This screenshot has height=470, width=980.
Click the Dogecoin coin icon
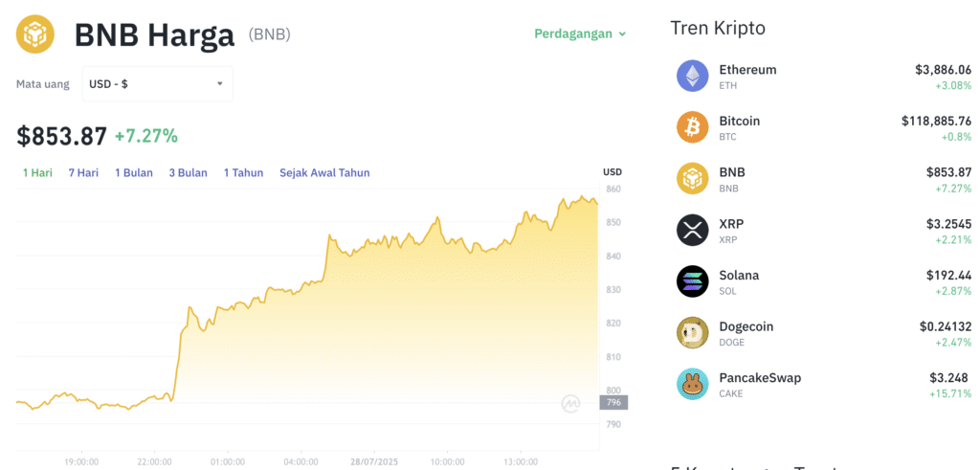coord(693,333)
